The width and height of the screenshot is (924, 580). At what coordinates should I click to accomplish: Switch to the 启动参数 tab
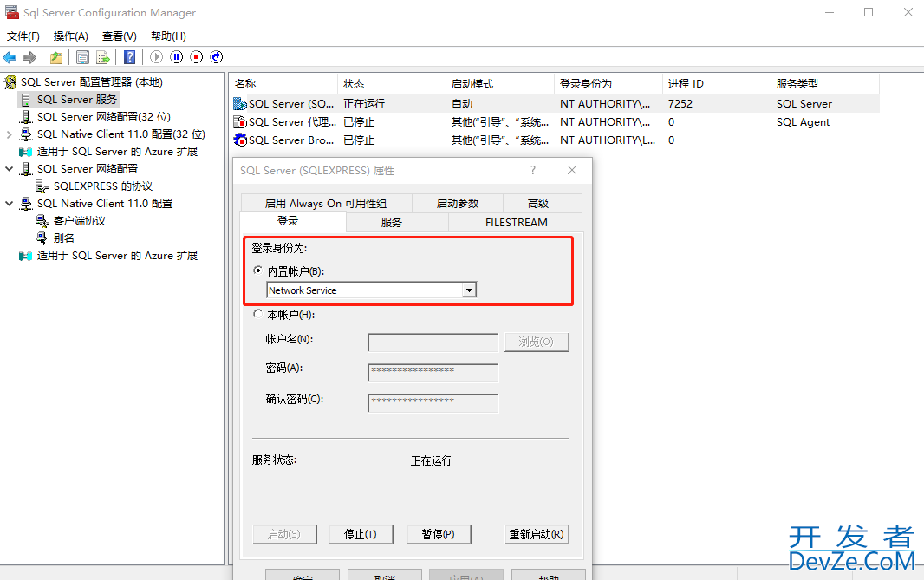(x=457, y=203)
